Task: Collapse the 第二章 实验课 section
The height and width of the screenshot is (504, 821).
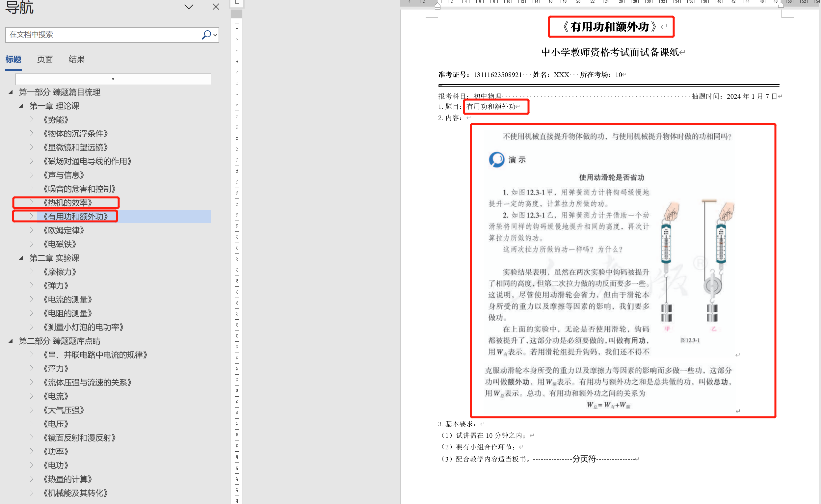Action: tap(21, 258)
